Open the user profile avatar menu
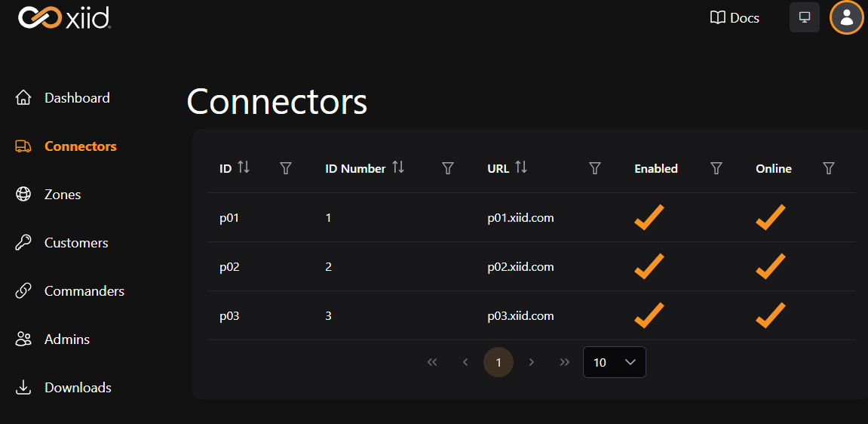This screenshot has height=424, width=868. click(846, 17)
